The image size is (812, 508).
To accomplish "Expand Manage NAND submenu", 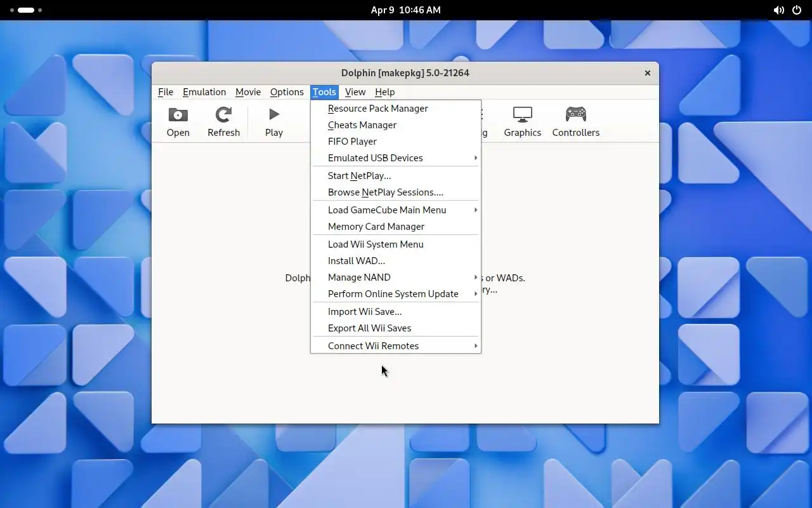I will pyautogui.click(x=396, y=277).
